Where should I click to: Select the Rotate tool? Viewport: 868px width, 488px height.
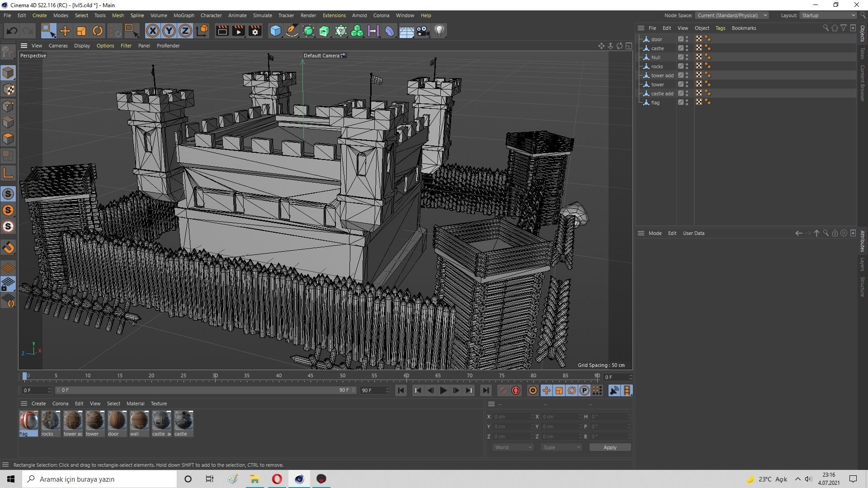pos(98,31)
